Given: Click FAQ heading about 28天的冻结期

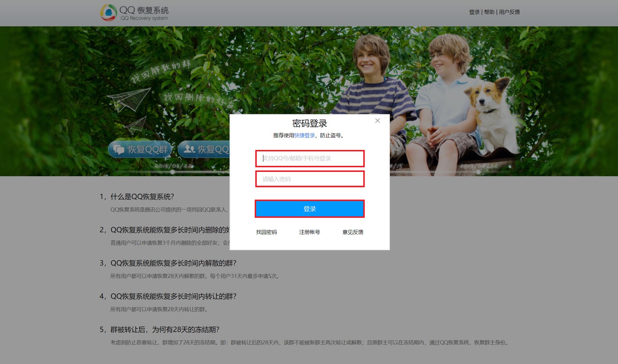Looking at the screenshot, I should (x=165, y=330).
